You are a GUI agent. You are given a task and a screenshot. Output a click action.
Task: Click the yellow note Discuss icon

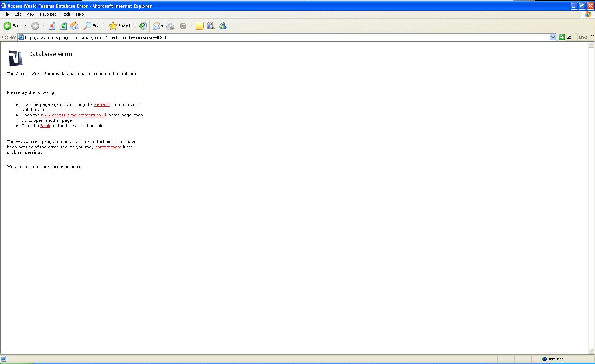(200, 26)
